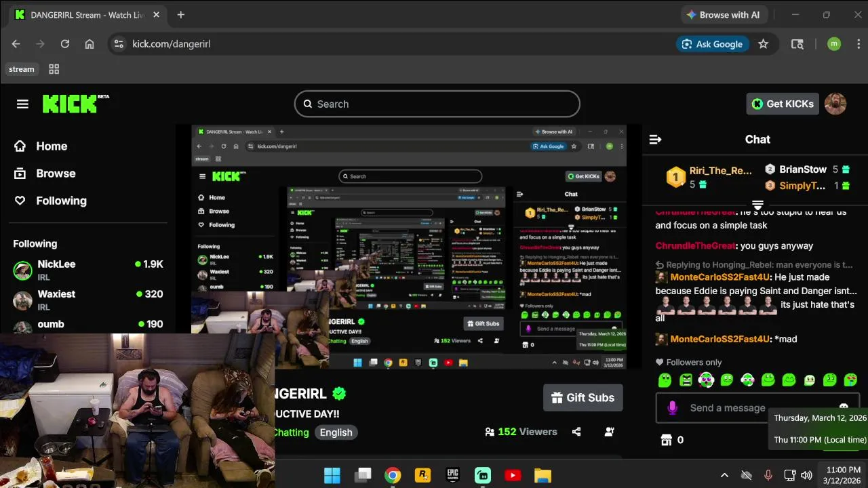Open oumb's channel in Following list
The height and width of the screenshot is (488, 868).
(88, 326)
